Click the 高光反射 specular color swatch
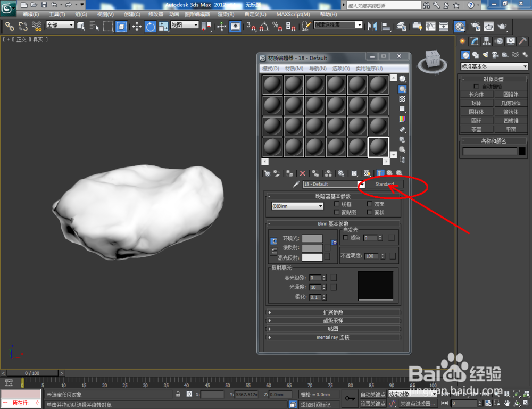532x409 pixels. pos(312,257)
